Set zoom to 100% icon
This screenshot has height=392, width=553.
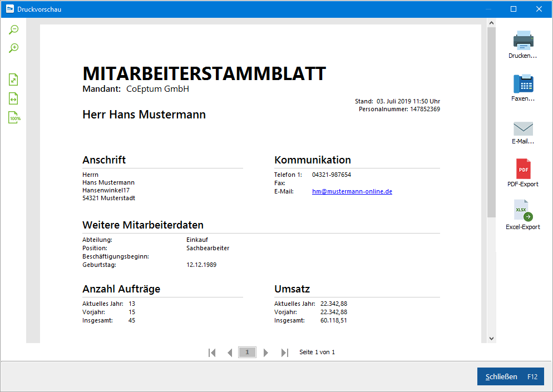[x=14, y=117]
